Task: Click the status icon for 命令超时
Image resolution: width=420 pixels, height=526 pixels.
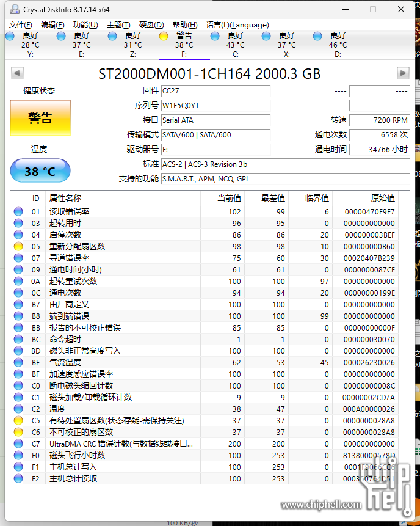Action: (18, 339)
